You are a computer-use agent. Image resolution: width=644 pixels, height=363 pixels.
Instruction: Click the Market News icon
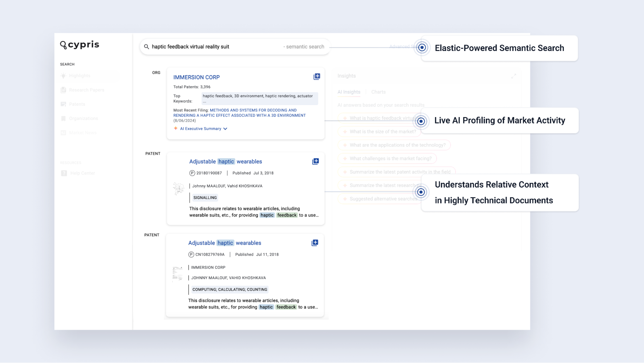click(63, 132)
